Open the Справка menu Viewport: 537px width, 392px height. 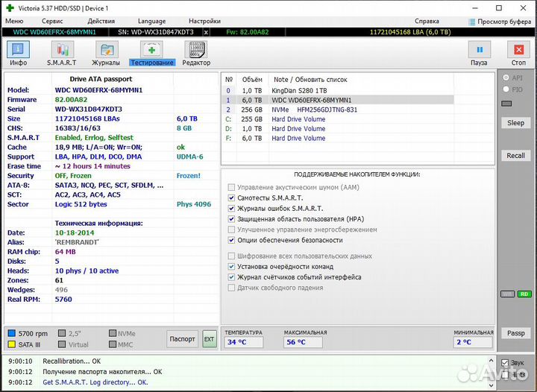[427, 21]
